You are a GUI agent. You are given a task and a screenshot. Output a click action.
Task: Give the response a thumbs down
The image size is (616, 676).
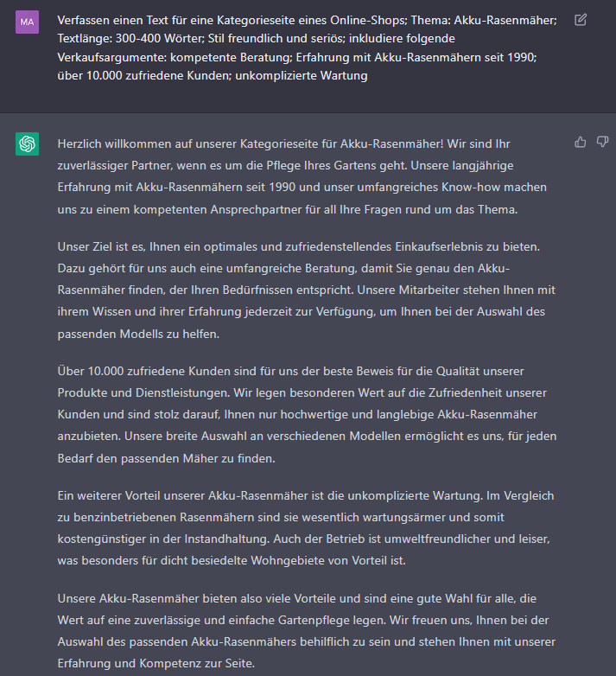[602, 142]
